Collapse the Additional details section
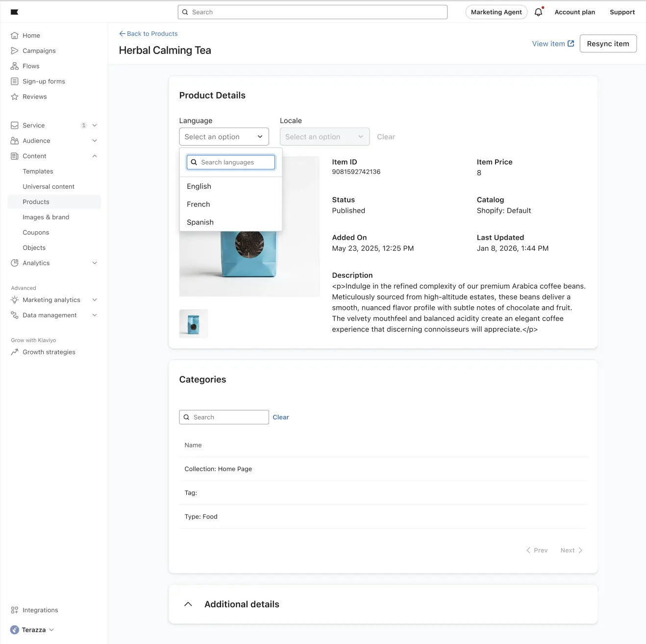 pos(188,604)
